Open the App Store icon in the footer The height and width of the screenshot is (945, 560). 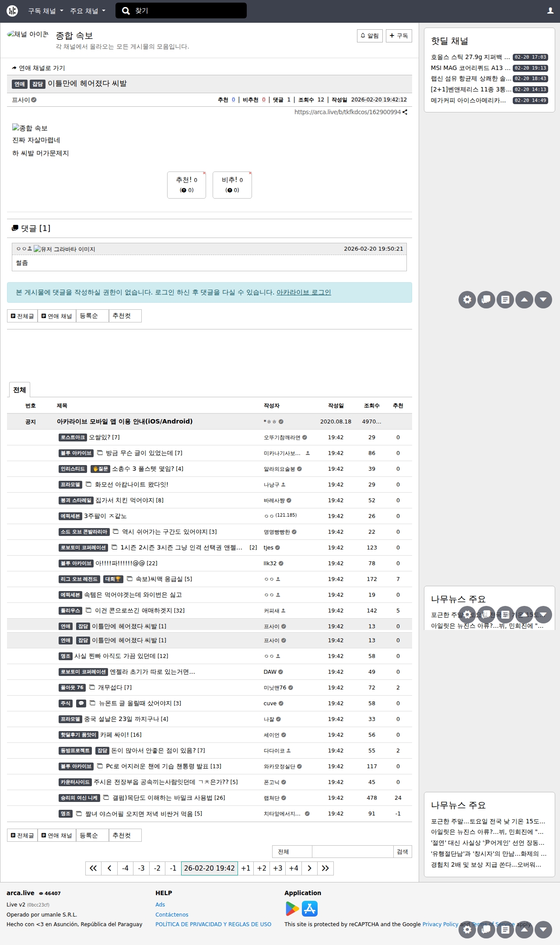pos(310,909)
